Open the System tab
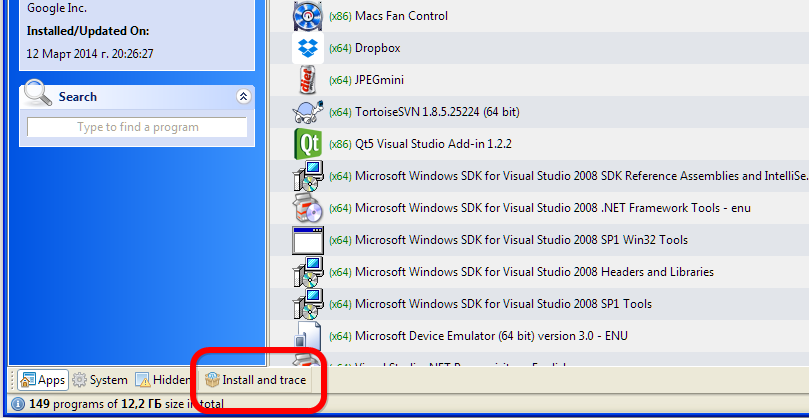Screen dimensions: 809x418 pyautogui.click(x=100, y=380)
